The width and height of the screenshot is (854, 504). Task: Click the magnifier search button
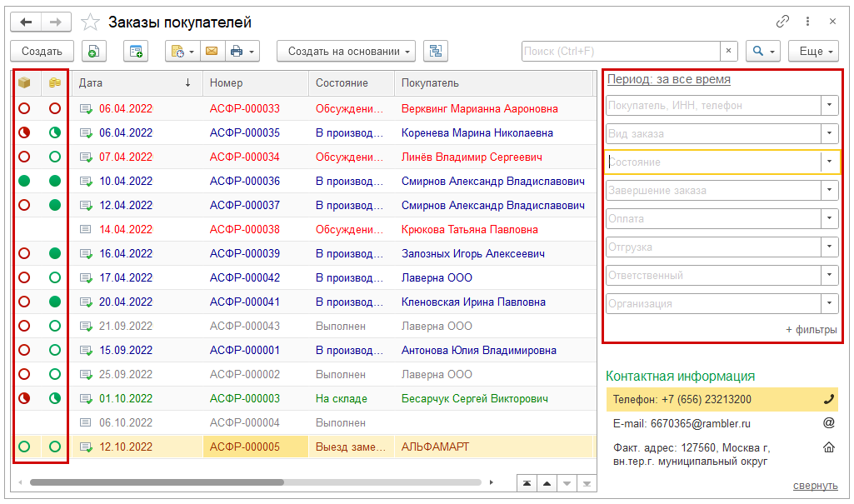(x=757, y=51)
